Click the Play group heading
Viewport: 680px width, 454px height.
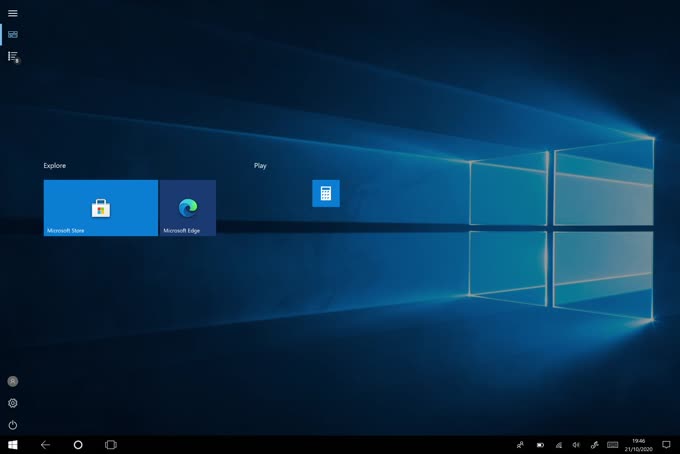(260, 166)
